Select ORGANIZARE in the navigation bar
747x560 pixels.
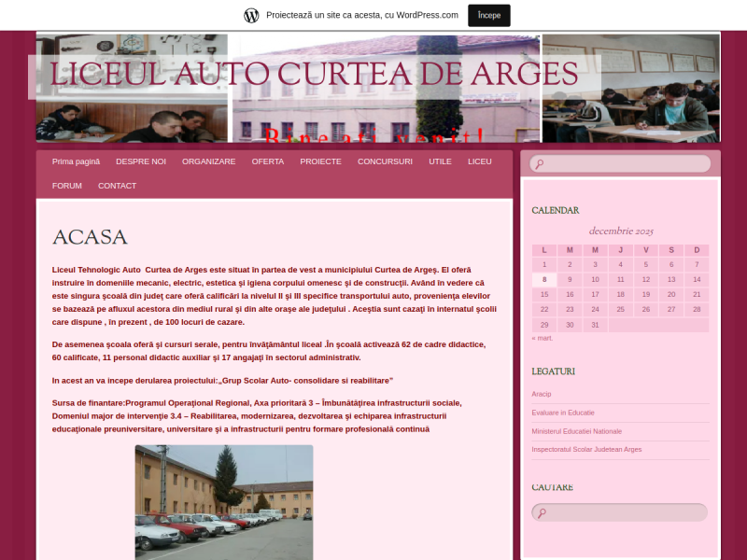[x=209, y=161]
